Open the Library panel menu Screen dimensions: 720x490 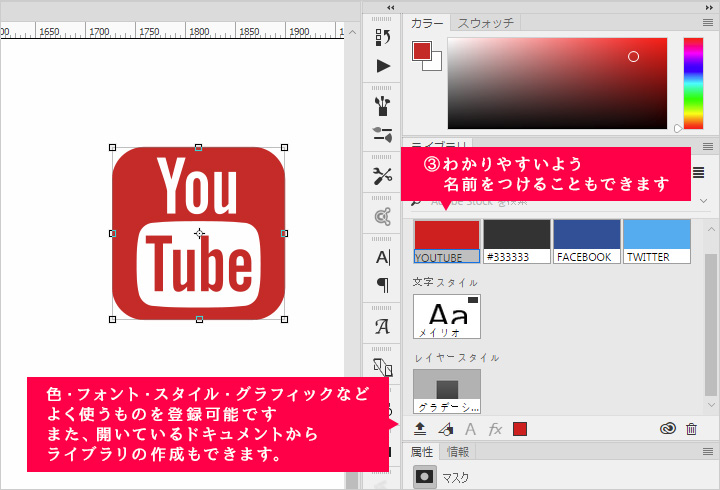click(708, 146)
